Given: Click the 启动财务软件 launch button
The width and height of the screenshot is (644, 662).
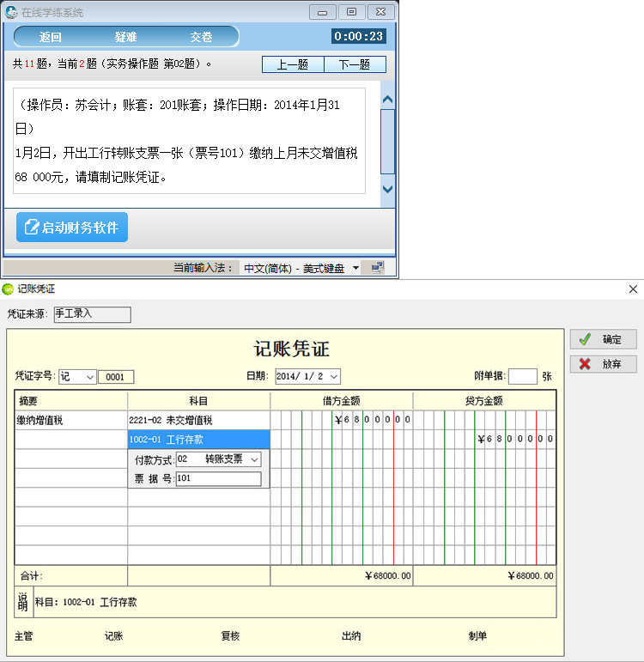Looking at the screenshot, I should [72, 228].
